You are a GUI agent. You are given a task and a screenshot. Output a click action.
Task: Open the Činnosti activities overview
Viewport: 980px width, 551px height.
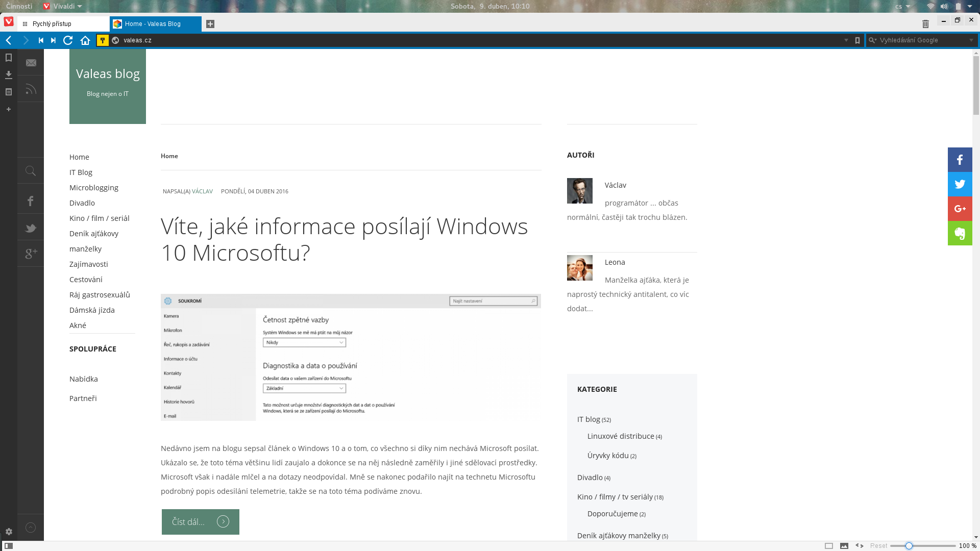click(x=19, y=6)
